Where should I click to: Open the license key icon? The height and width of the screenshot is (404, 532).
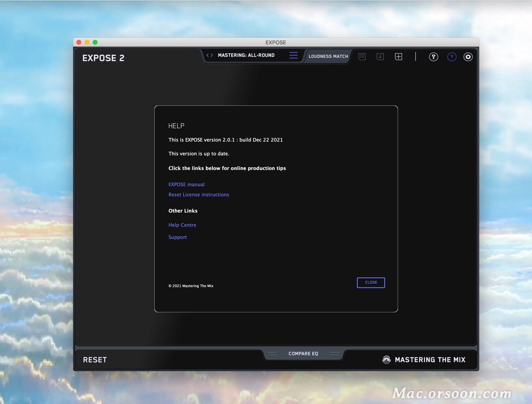433,57
